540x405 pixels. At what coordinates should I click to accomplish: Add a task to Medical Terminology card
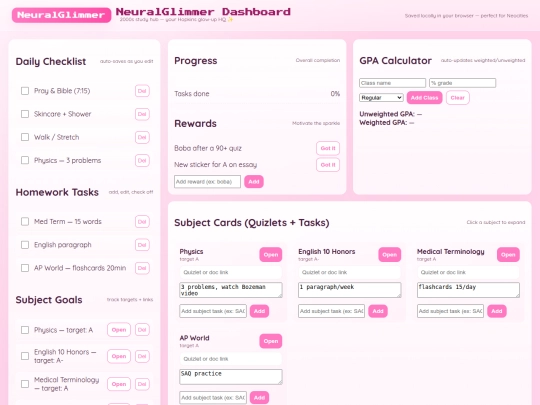tap(497, 311)
